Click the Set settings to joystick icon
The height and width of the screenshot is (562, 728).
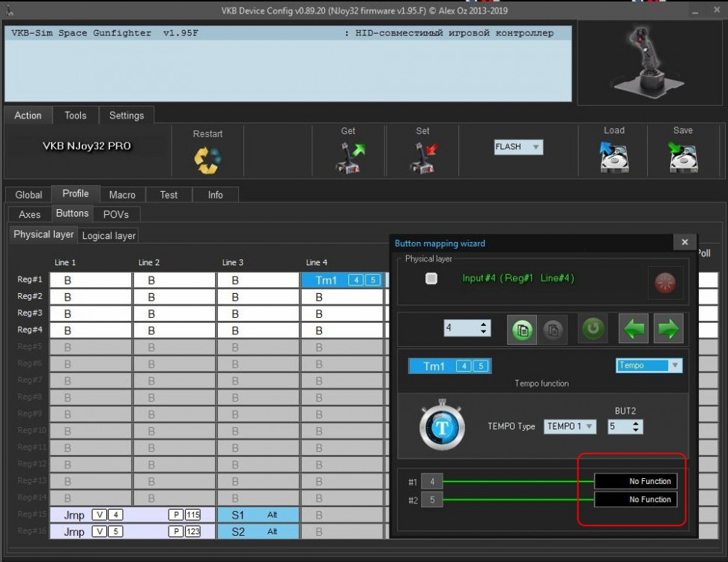[422, 157]
